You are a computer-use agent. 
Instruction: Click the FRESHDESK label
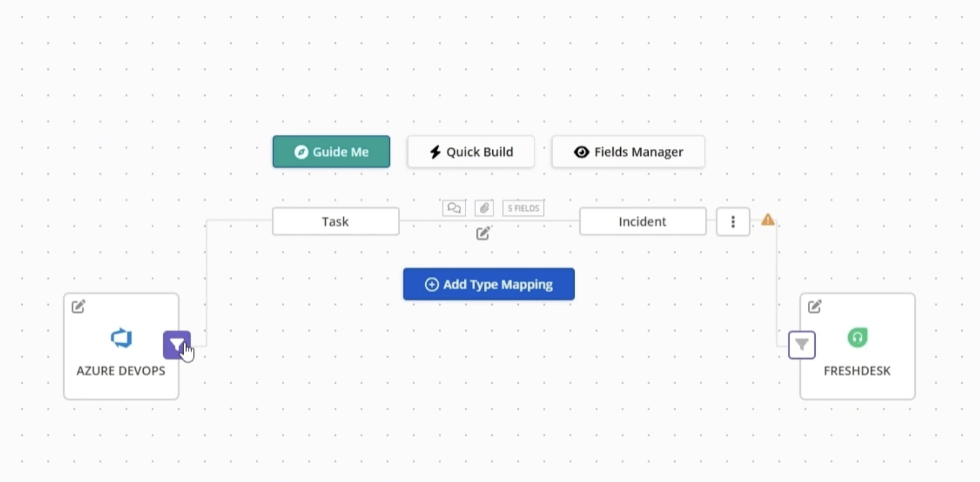click(857, 371)
